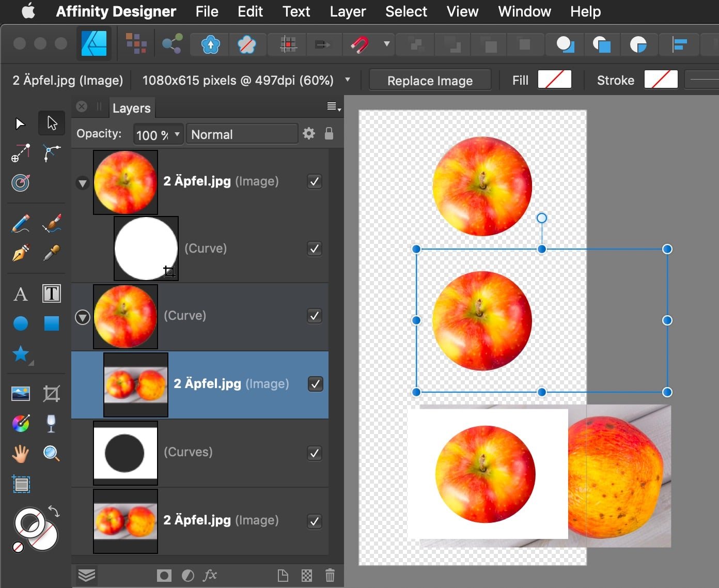The height and width of the screenshot is (588, 719).
Task: Hide the selected 2 Äpfel.jpg layer
Action: [x=315, y=384]
